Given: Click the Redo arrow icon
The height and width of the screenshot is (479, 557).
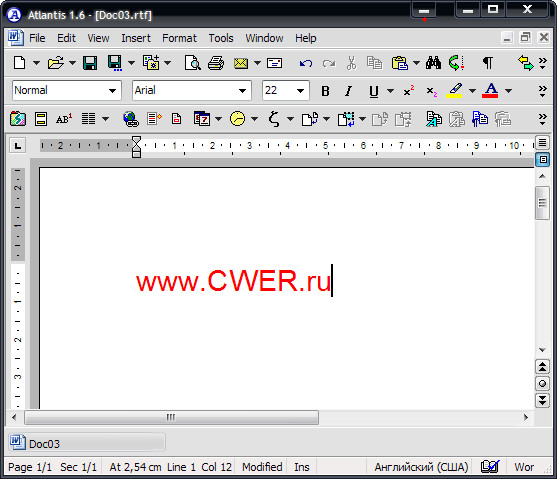Looking at the screenshot, I should [x=329, y=63].
